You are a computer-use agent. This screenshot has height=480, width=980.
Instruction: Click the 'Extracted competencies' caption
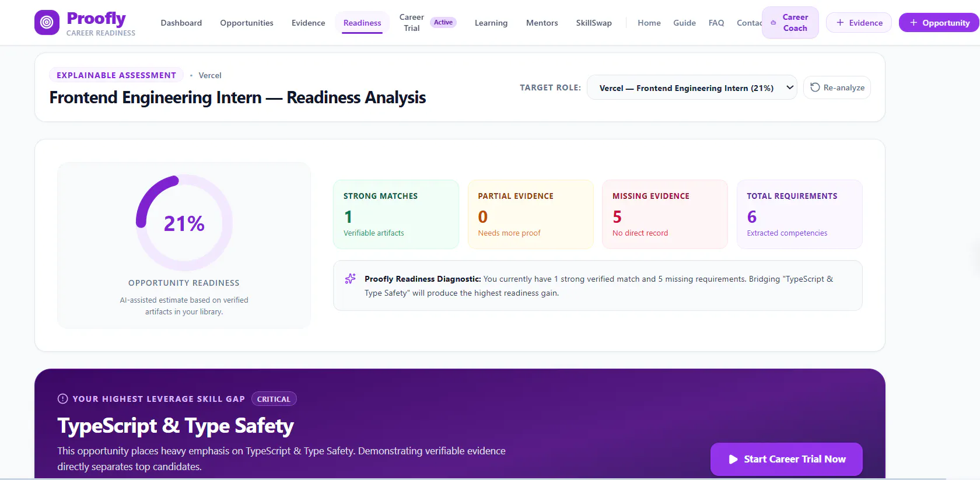pos(787,233)
